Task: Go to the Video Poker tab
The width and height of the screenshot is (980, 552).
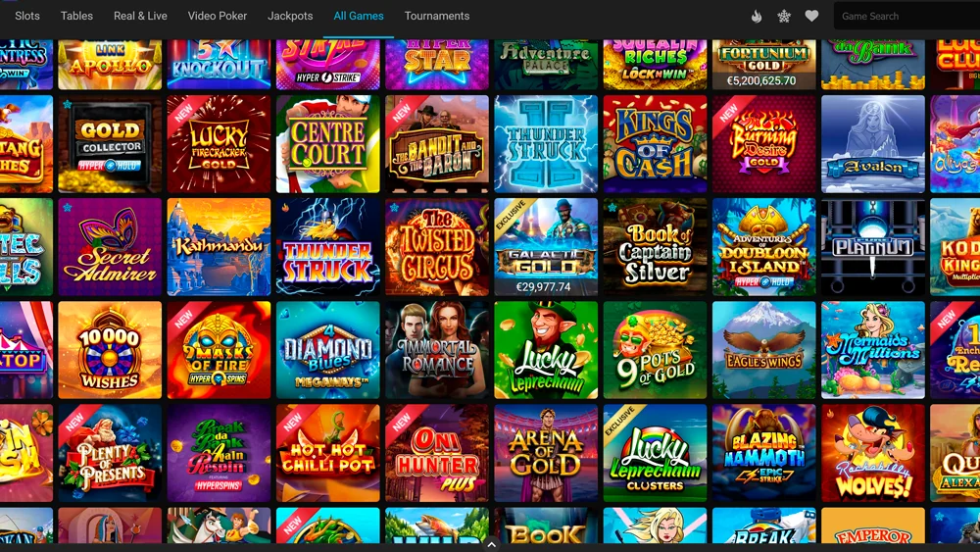Action: (218, 17)
